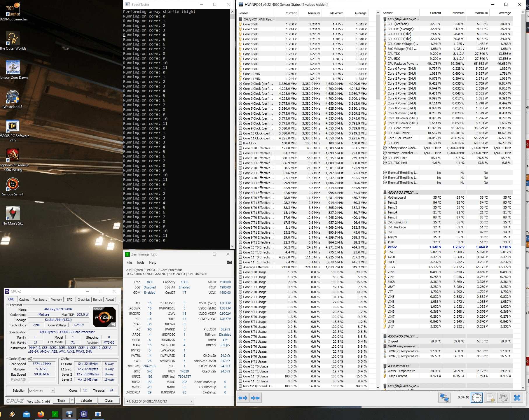529x420 pixels.
Task: Select the Pump Current sensor row
Action: click(448, 376)
